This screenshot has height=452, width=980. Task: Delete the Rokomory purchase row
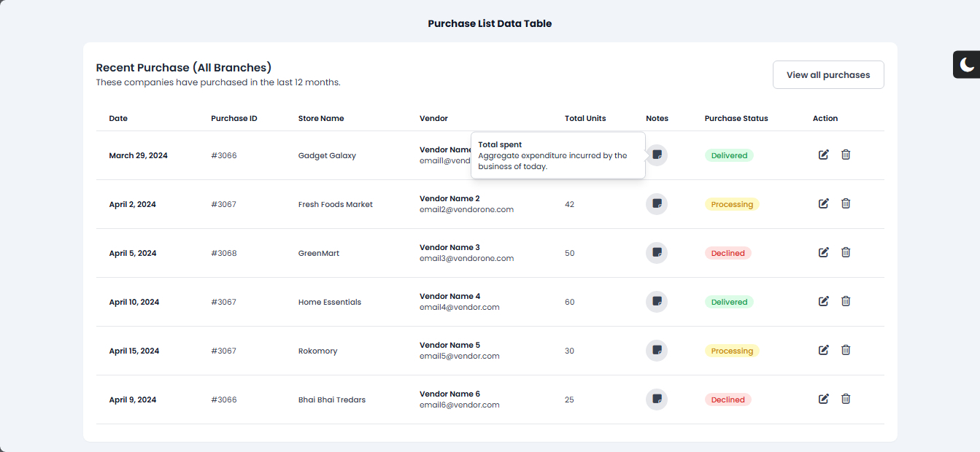point(846,350)
